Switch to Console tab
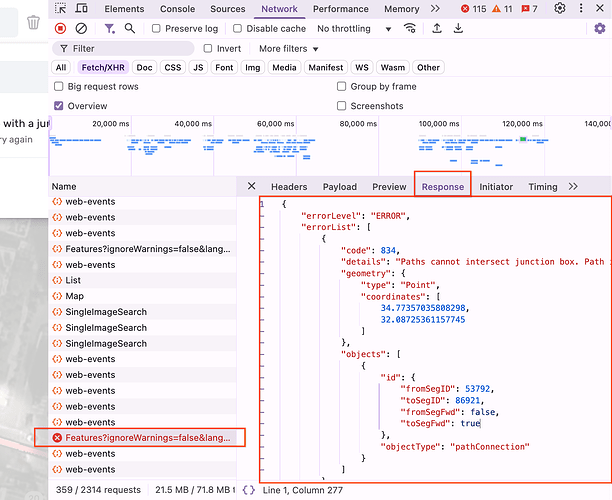Image resolution: width=612 pixels, height=500 pixels. (x=177, y=9)
